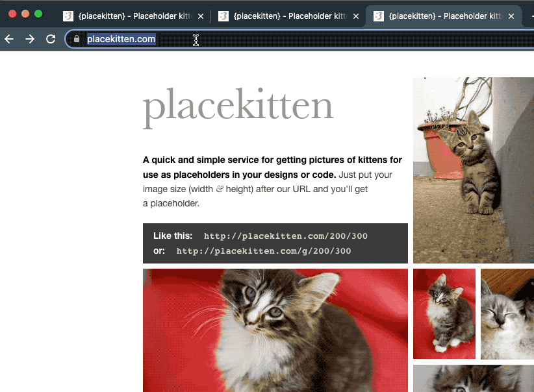Close the second placekitten tab
Viewport: 534px width, 392px height.
356,16
